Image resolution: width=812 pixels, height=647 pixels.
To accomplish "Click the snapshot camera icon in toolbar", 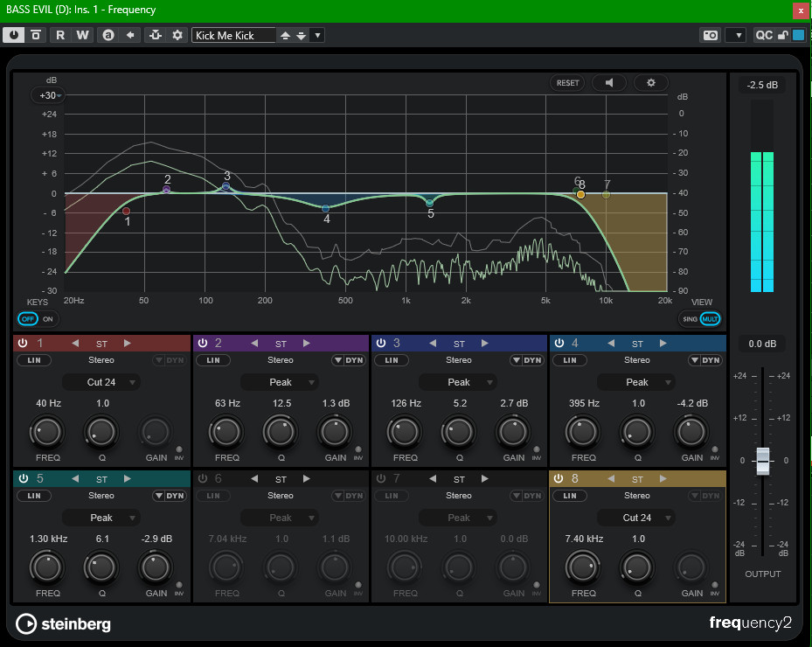I will point(710,35).
